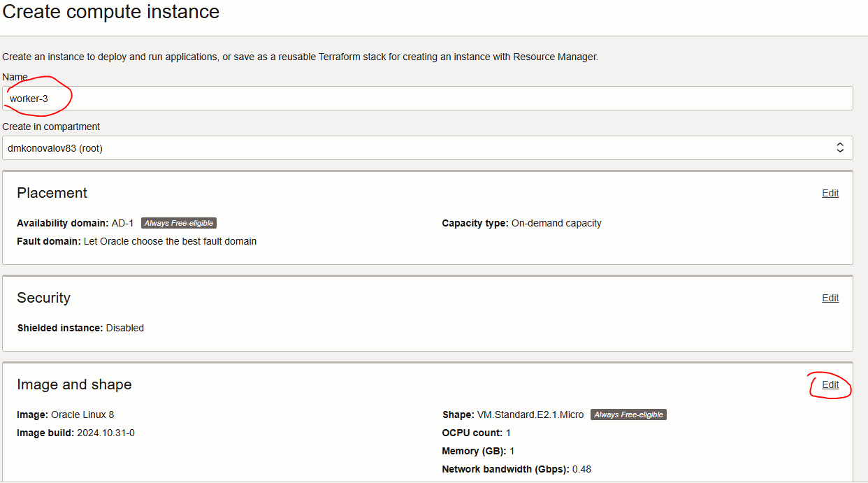Click the Always Free-eligible badge beside AD-1

[179, 224]
